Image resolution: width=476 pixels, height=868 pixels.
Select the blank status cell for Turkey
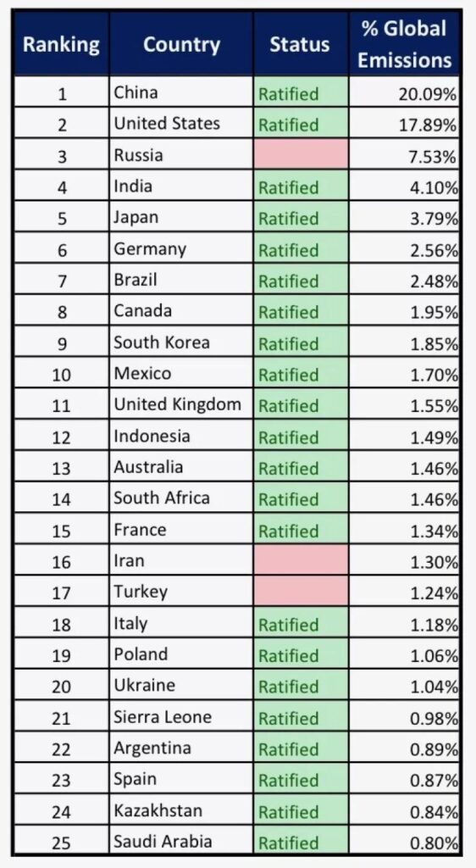(301, 591)
